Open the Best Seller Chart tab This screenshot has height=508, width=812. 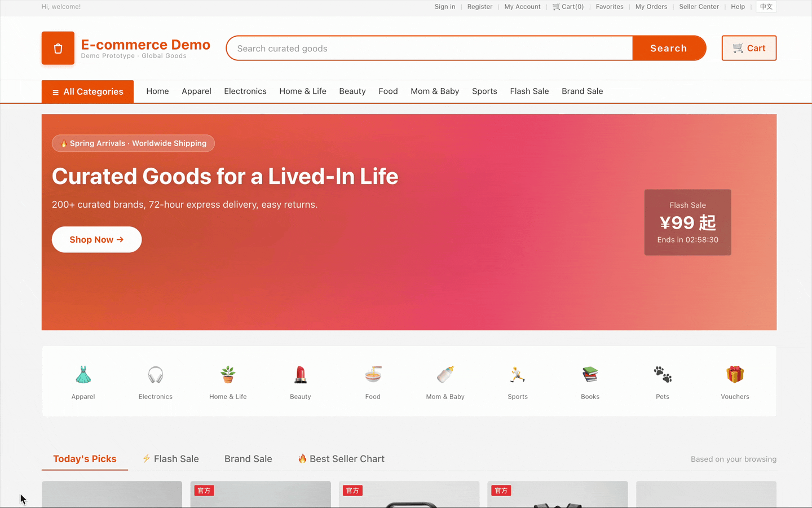coord(341,459)
